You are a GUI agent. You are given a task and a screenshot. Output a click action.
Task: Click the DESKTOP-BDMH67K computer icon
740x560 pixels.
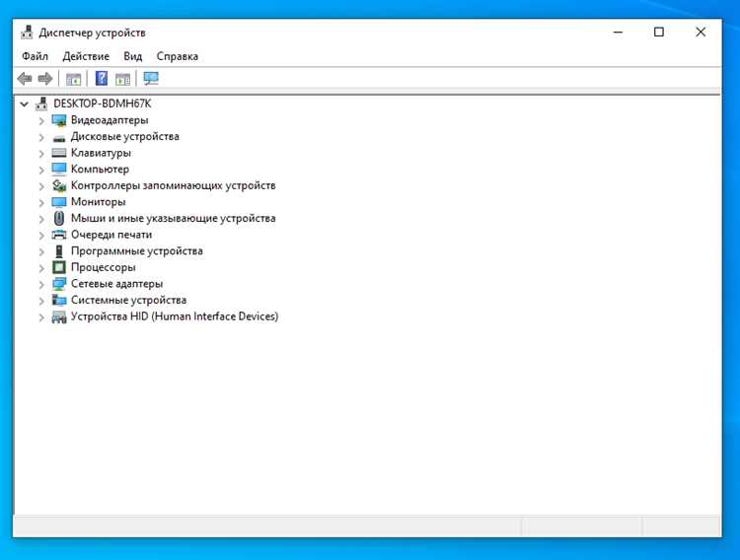pyautogui.click(x=41, y=104)
